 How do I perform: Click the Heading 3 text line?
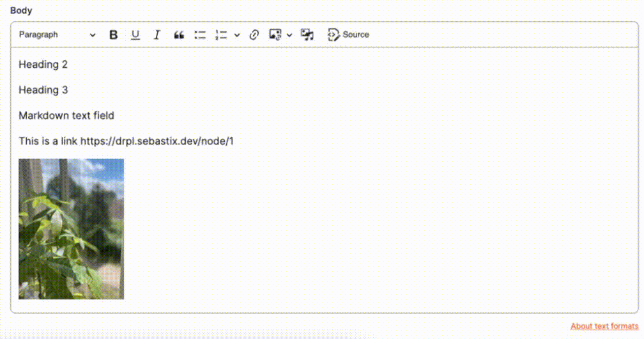[x=43, y=90]
